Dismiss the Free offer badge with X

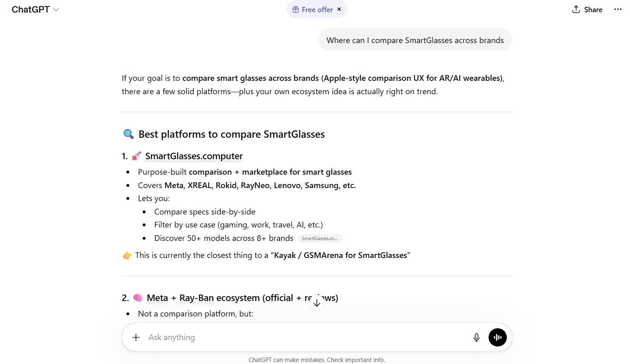coord(339,9)
